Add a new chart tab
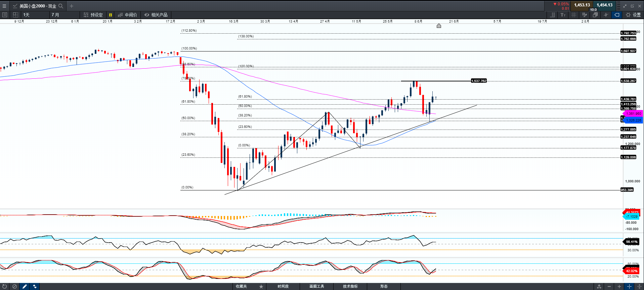Viewport: 644px width, 290px height. click(x=72, y=6)
